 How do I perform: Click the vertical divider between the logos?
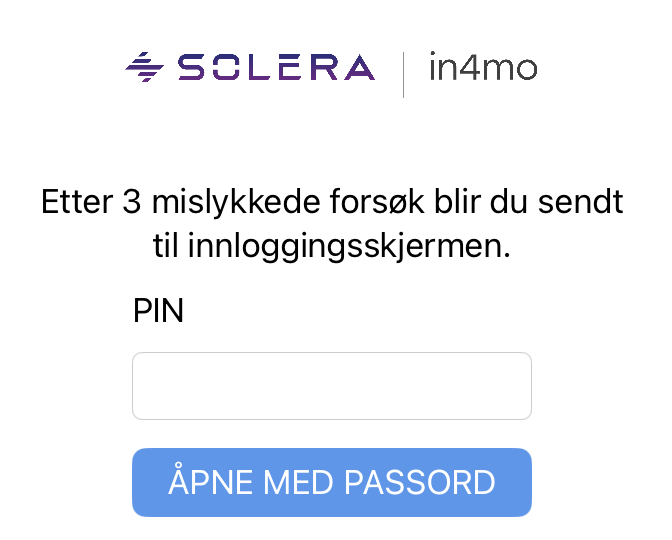(404, 74)
